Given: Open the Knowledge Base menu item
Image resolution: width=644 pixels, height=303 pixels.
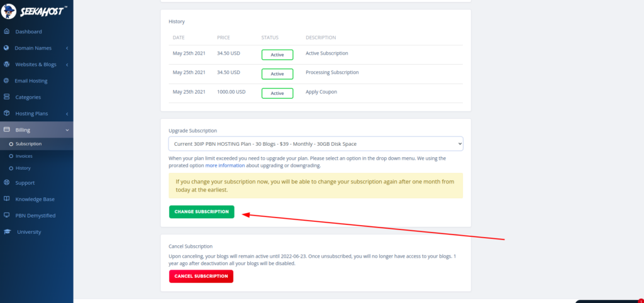Looking at the screenshot, I should click(x=35, y=199).
